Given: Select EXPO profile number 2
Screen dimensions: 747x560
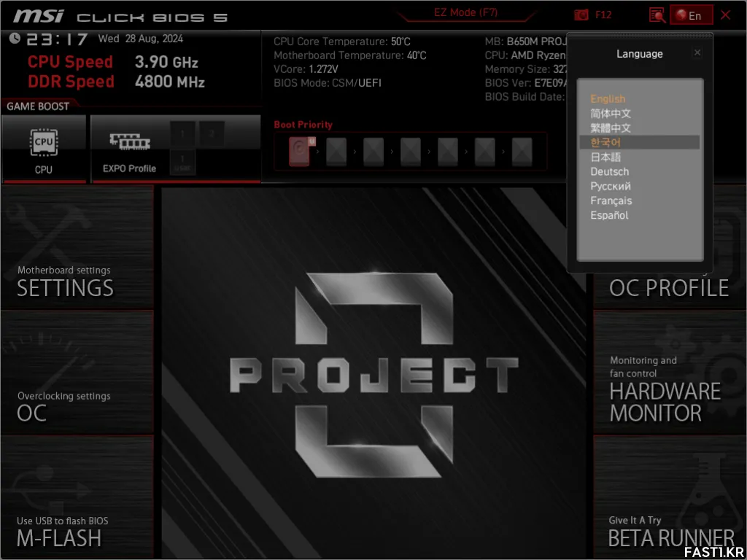Looking at the screenshot, I should click(x=212, y=134).
